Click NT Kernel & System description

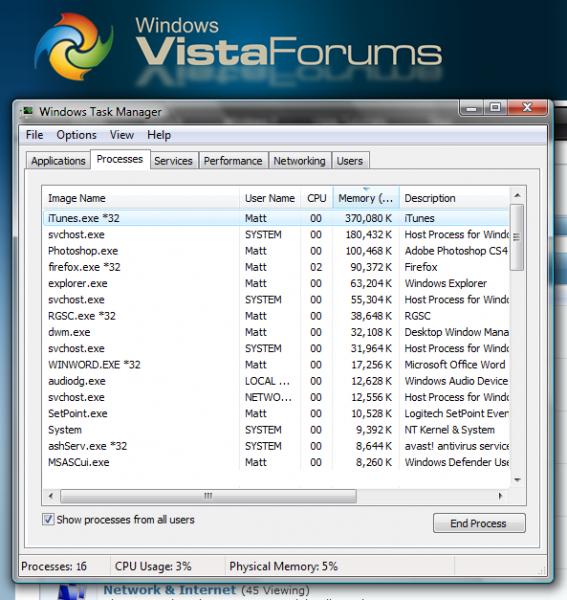click(x=450, y=430)
